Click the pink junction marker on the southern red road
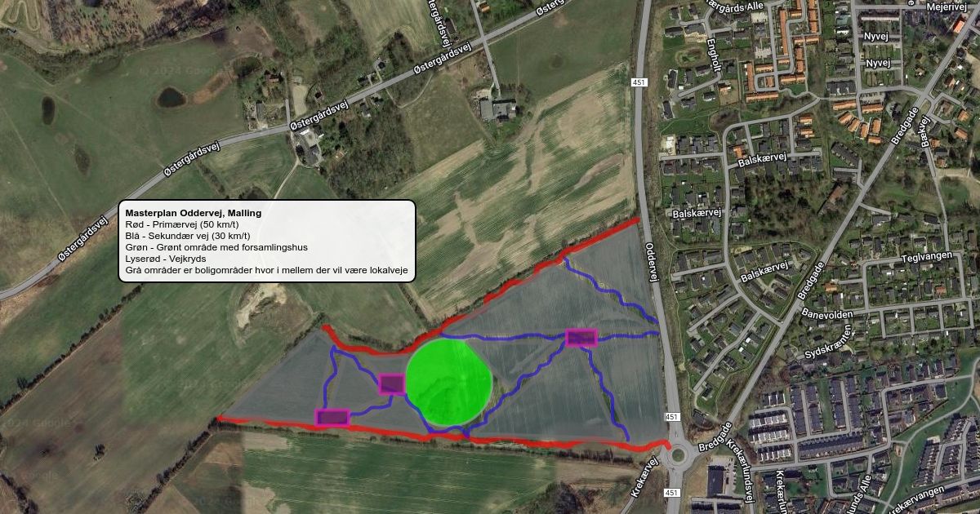The width and height of the screenshot is (980, 514). (x=332, y=417)
